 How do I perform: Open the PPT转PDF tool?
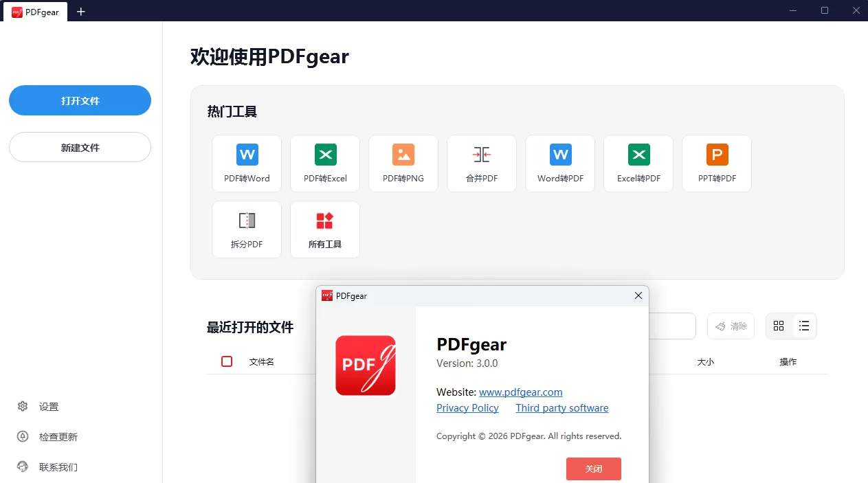pos(717,164)
